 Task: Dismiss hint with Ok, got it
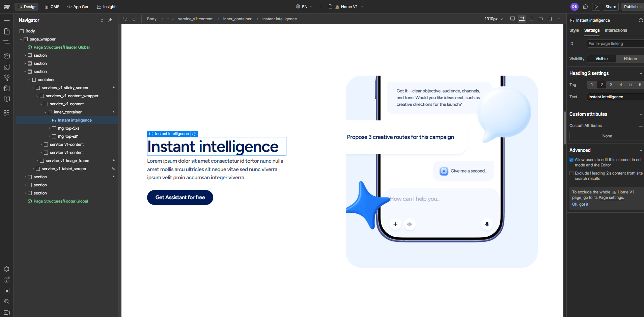click(x=580, y=205)
